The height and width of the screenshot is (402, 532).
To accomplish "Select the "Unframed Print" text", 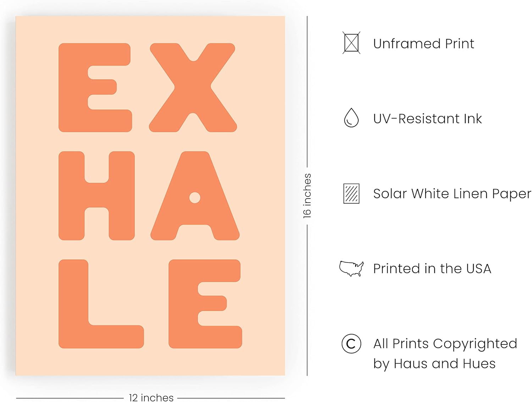I will point(423,44).
